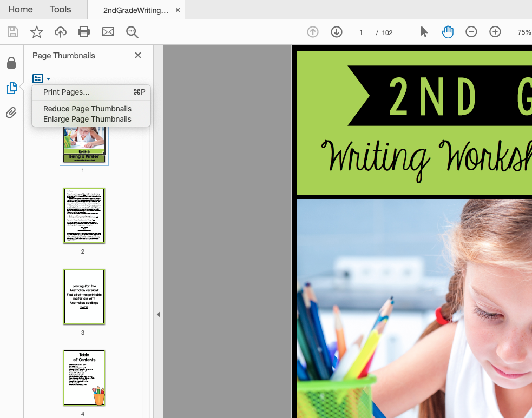Close the Page Thumbnails panel
Viewport: 532px width, 418px height.
pyautogui.click(x=138, y=55)
